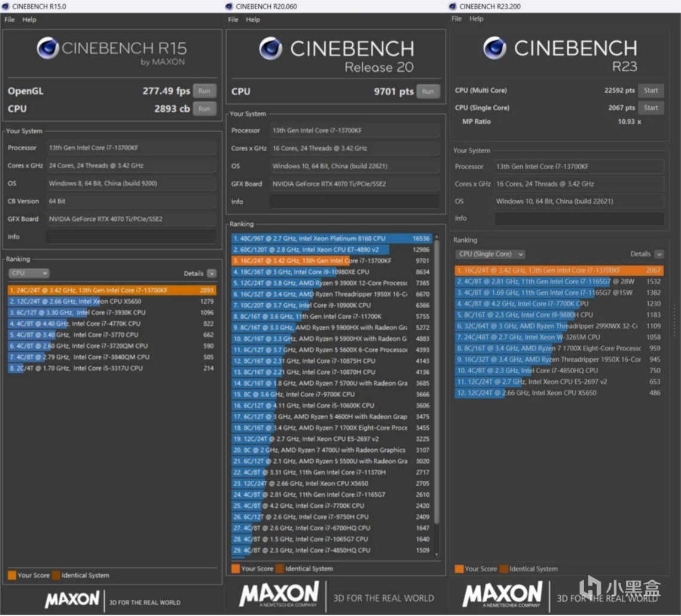The height and width of the screenshot is (616, 681).
Task: Select R20 ranking row Ryzen 5 5600X
Action: click(331, 350)
